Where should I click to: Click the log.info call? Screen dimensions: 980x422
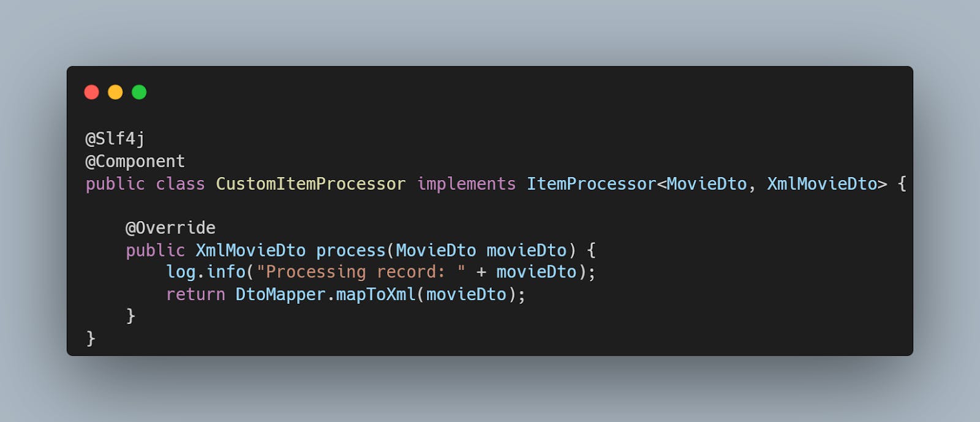(206, 272)
